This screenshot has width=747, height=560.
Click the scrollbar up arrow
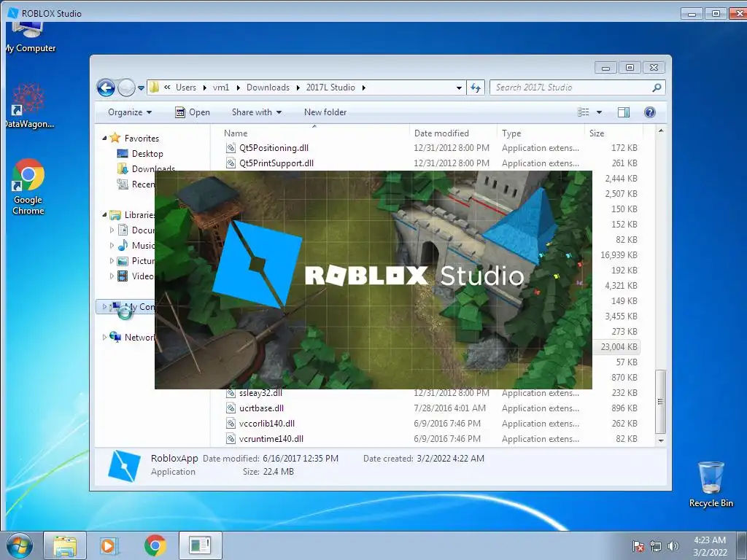click(660, 131)
